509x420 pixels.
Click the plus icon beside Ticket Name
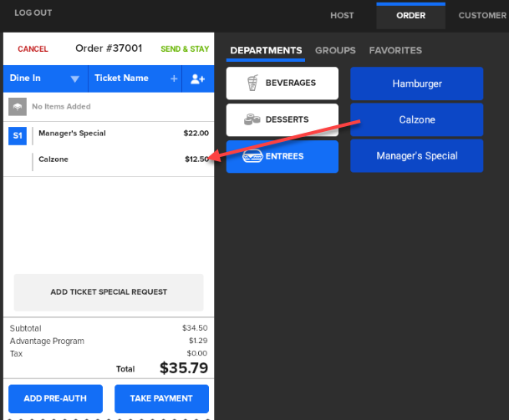point(174,78)
